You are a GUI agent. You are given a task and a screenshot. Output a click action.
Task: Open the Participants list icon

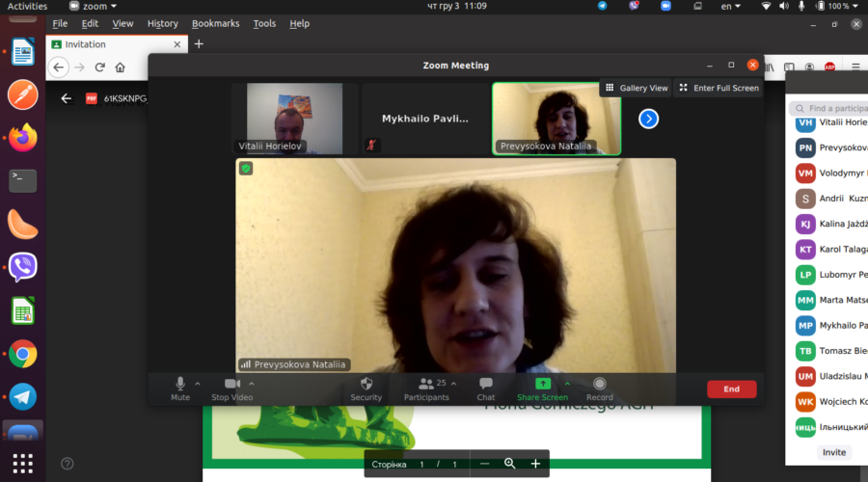425,384
